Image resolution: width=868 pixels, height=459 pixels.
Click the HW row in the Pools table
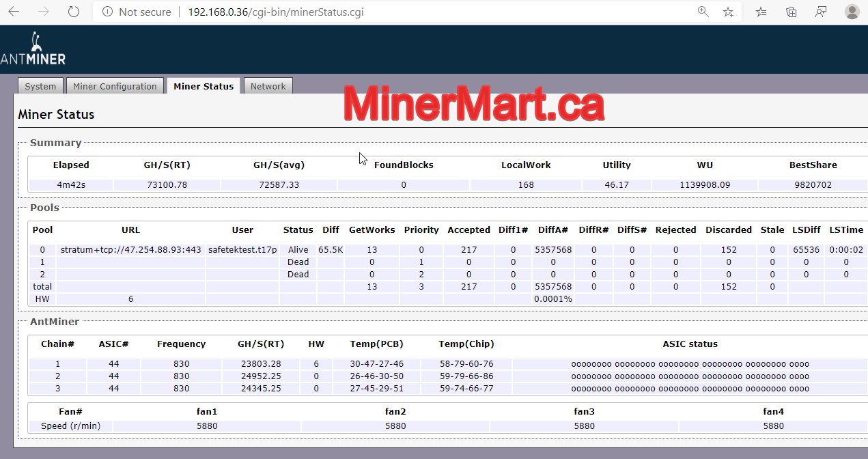point(42,298)
